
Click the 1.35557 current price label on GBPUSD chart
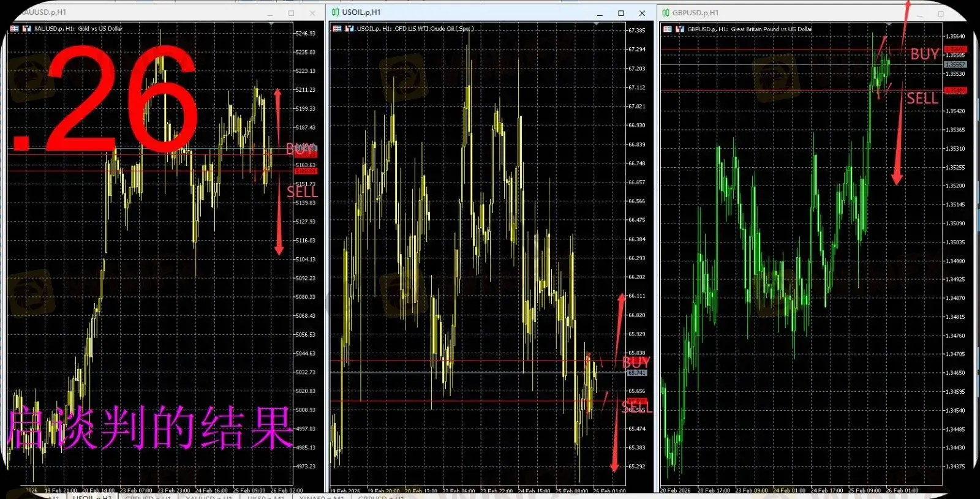pos(956,64)
